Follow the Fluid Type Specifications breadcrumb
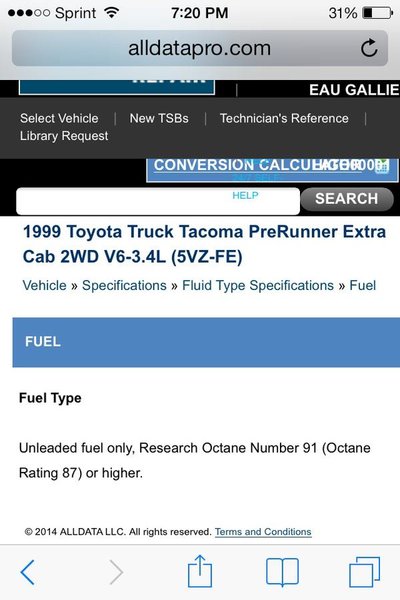Screen dimensions: 400x600 click(x=258, y=285)
